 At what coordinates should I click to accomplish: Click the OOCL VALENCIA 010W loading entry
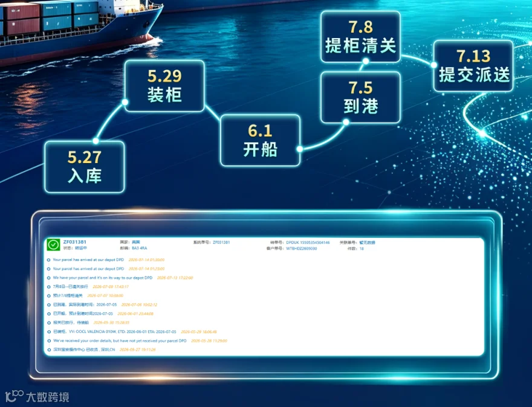pos(132,332)
